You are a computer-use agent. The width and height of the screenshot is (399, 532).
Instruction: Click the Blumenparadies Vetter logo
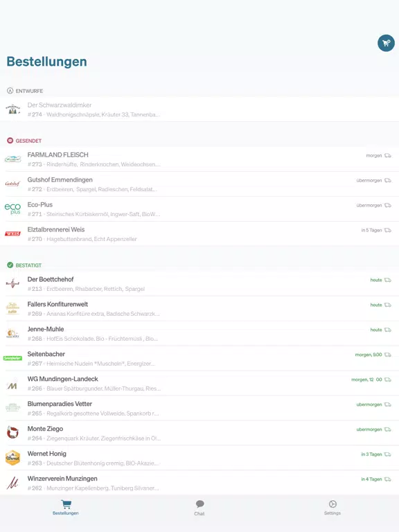(x=13, y=407)
